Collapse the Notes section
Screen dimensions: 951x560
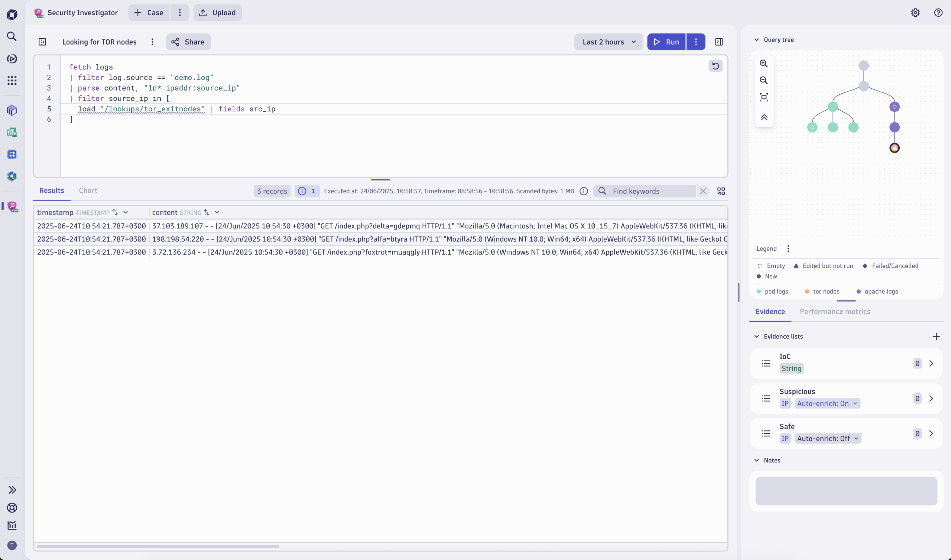[757, 460]
